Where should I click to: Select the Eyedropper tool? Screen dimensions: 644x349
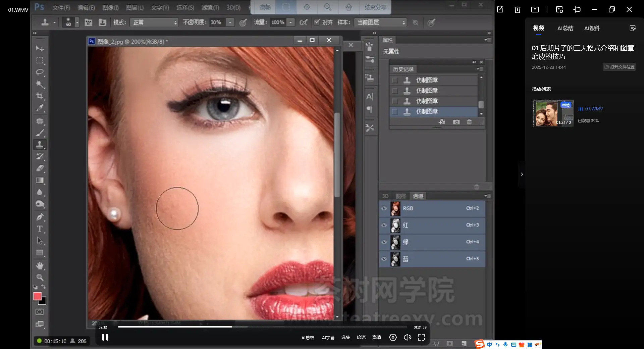coord(40,108)
